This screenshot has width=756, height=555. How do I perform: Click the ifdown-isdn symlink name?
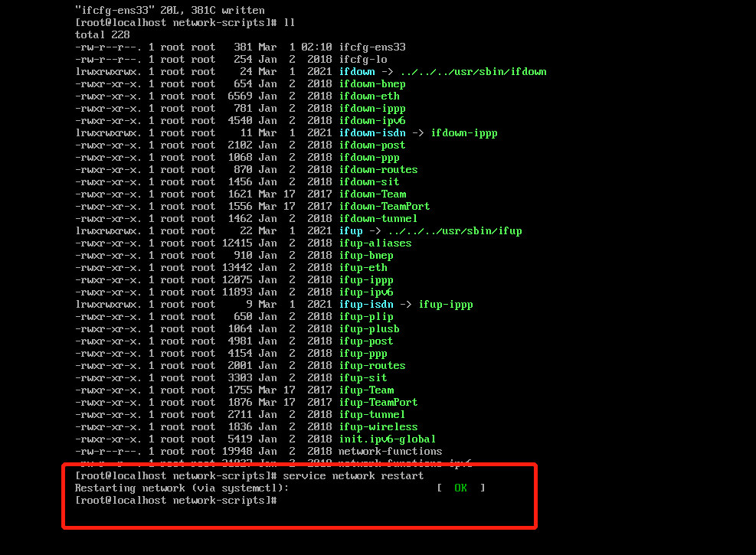click(372, 133)
